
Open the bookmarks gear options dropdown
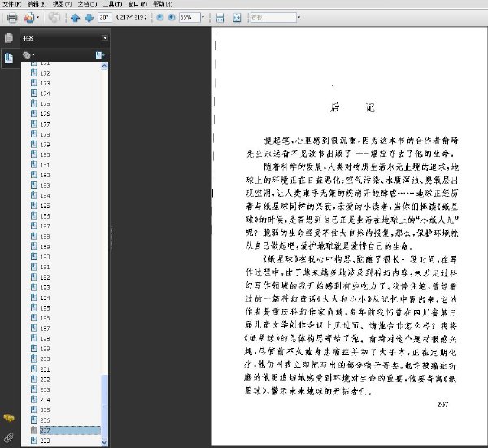[x=28, y=55]
